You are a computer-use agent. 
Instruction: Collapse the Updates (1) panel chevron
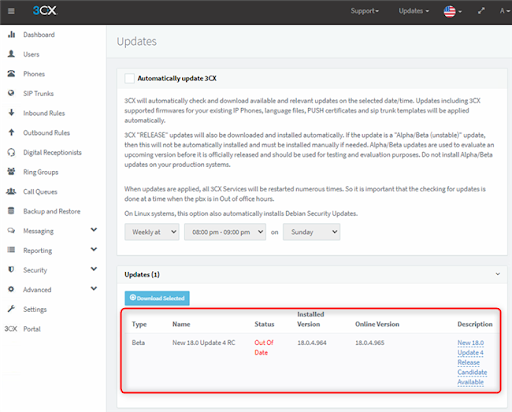tap(498, 274)
